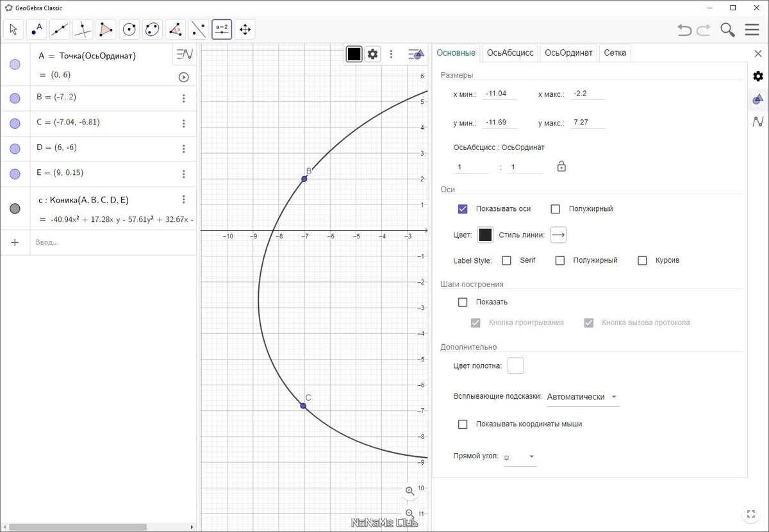Screen dimensions: 769x532
Task: Switch to the 'Основные' tab
Action: point(456,53)
